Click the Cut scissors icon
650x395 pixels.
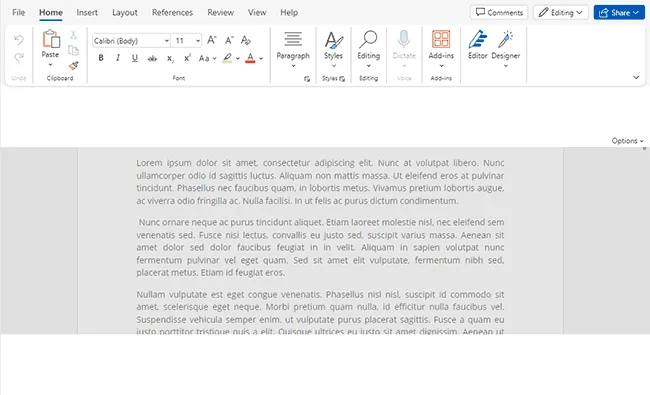pyautogui.click(x=73, y=35)
